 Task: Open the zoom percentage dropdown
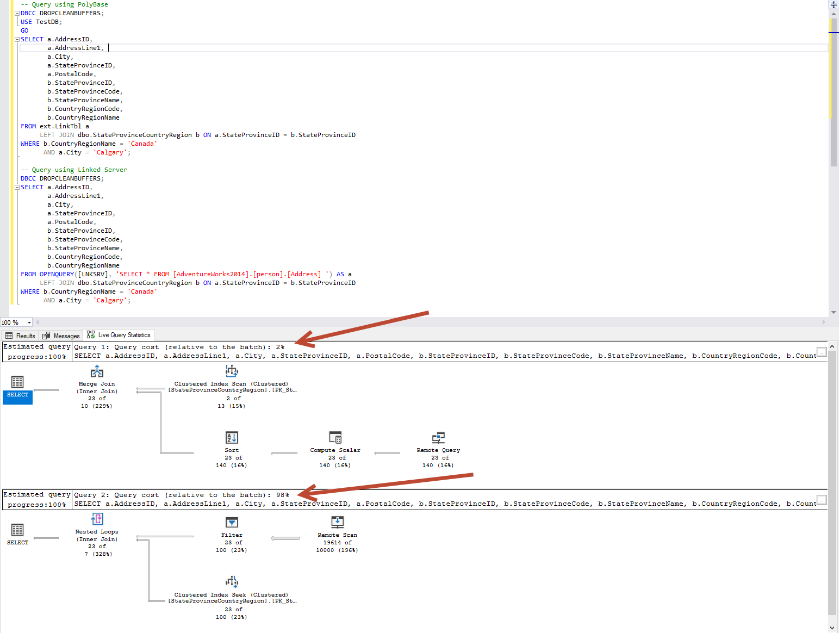29,322
